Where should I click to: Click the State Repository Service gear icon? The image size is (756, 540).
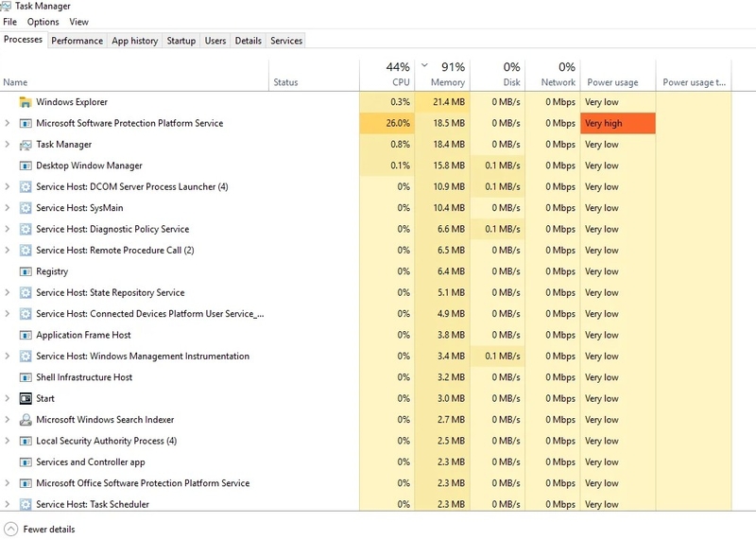click(x=26, y=293)
